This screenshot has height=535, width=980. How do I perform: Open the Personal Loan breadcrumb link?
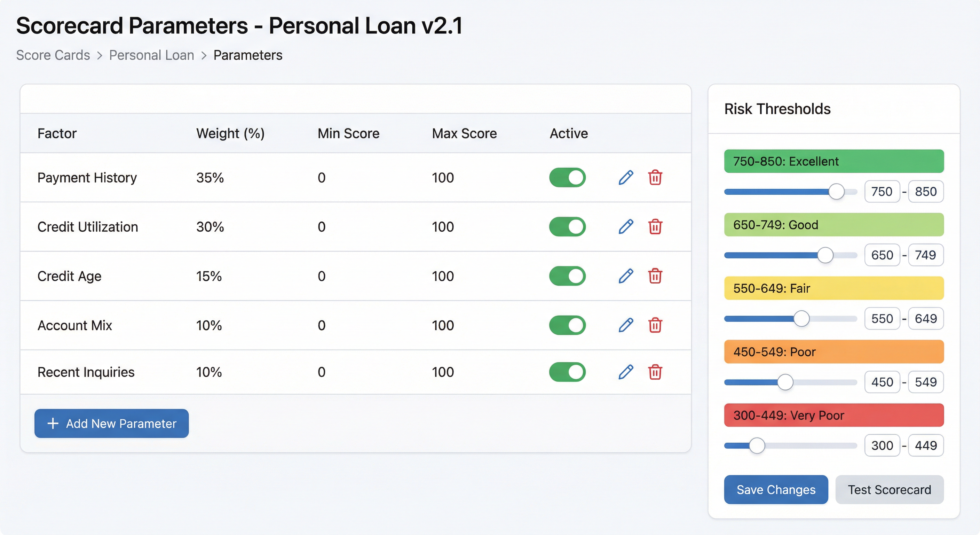[x=151, y=55]
